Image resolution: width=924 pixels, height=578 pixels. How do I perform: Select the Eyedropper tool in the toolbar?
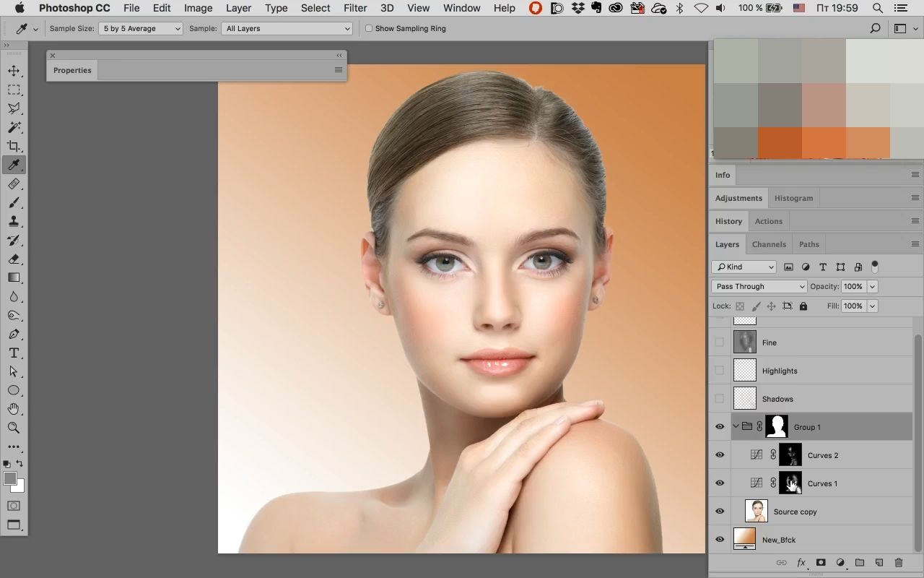click(x=14, y=165)
